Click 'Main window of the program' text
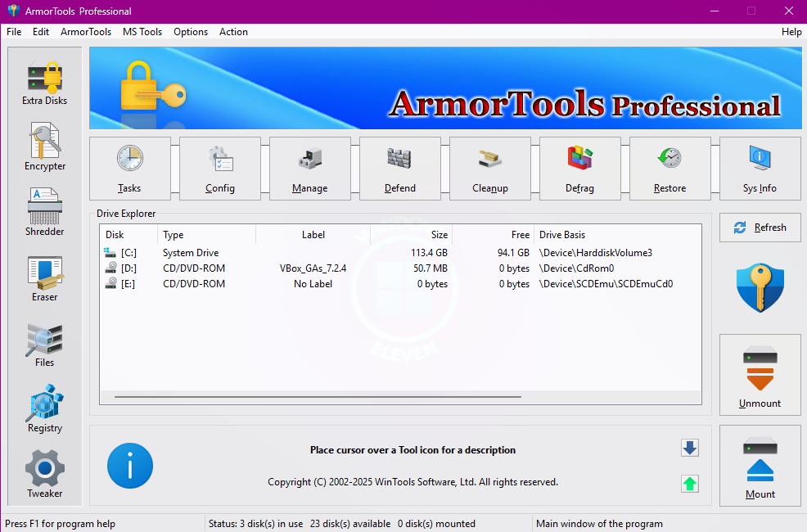This screenshot has width=807, height=532. 599,524
